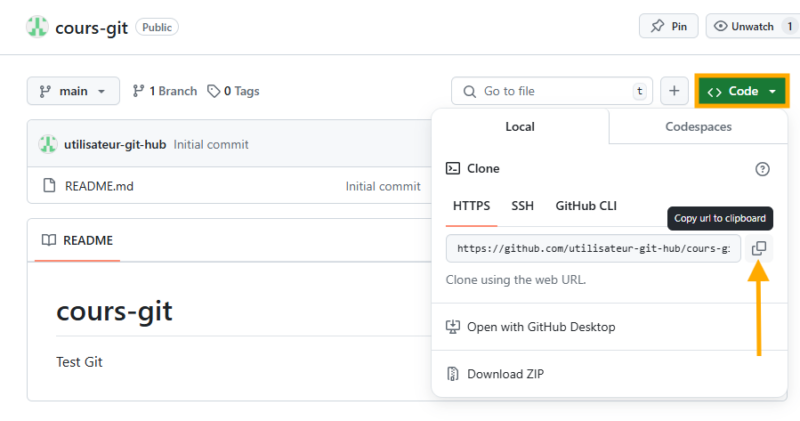The image size is (800, 421).
Task: Click the HTTPS clone URL text field
Action: [592, 248]
